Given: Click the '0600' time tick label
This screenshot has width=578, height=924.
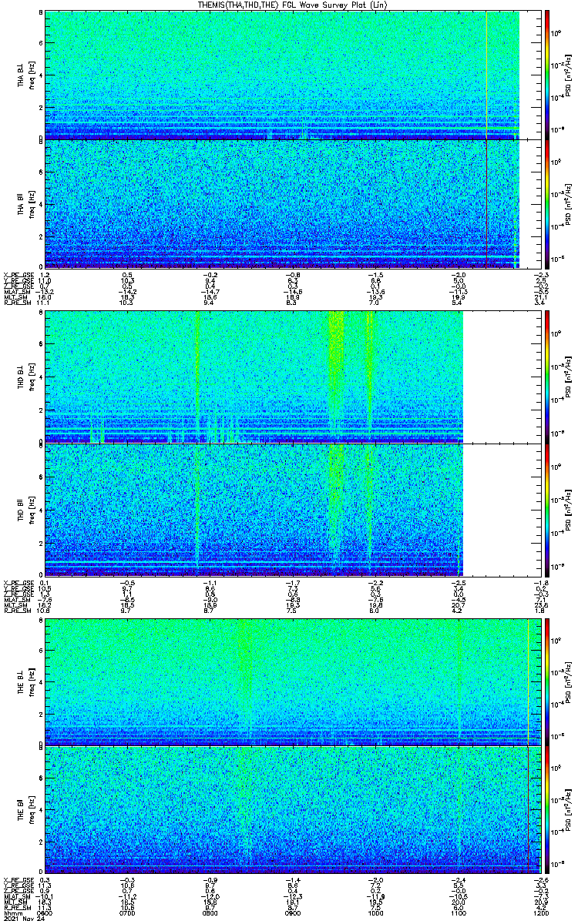Looking at the screenshot, I should (45, 912).
